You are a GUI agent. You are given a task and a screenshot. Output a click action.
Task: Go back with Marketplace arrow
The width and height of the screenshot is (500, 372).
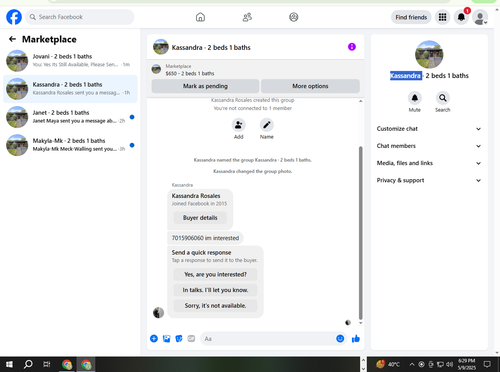point(12,39)
